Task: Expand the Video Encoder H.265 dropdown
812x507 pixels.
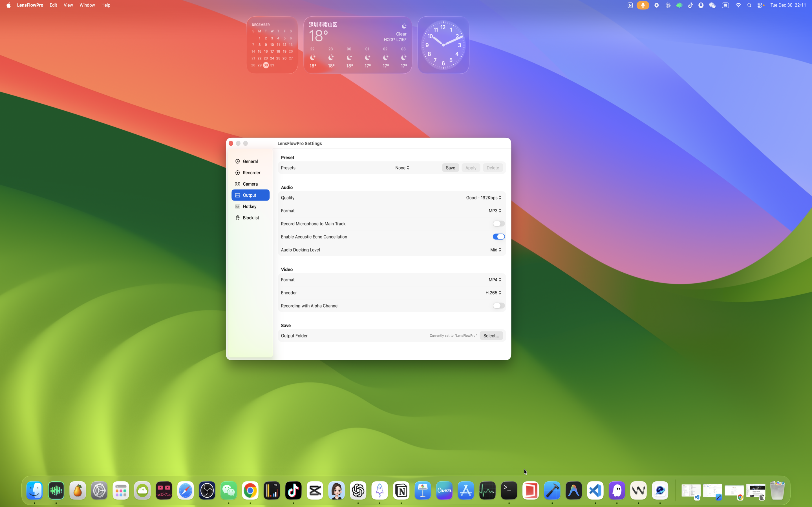Action: click(493, 293)
